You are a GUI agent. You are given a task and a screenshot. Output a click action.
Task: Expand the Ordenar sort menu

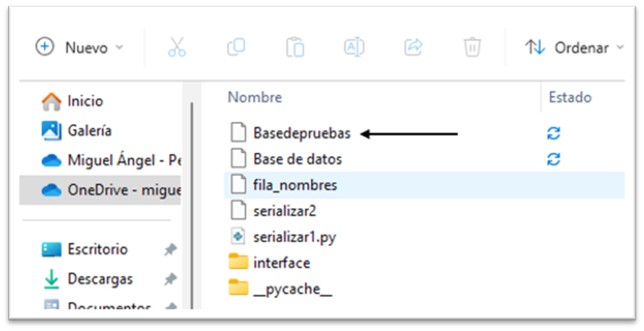pyautogui.click(x=575, y=47)
